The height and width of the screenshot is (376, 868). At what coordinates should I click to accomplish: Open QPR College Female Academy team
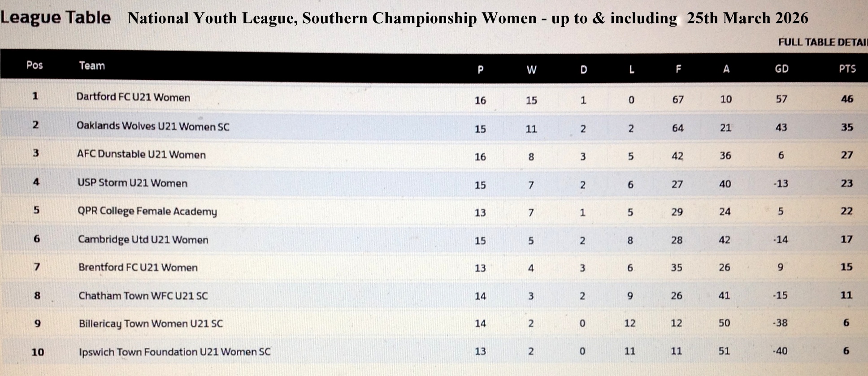(x=147, y=211)
